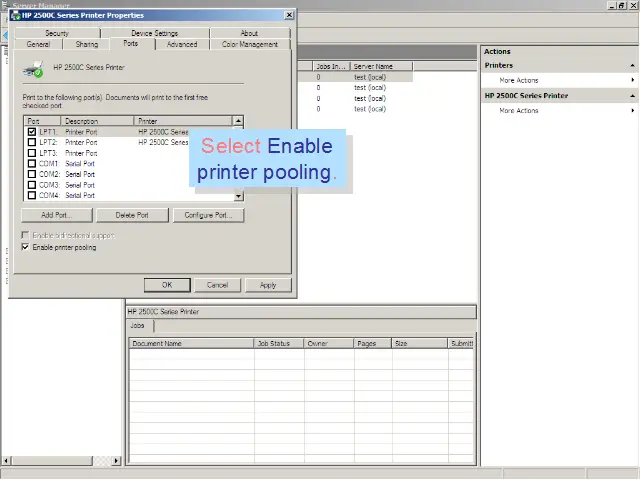640x480 pixels.
Task: Toggle Enable bidirectional support checkbox
Action: point(25,236)
